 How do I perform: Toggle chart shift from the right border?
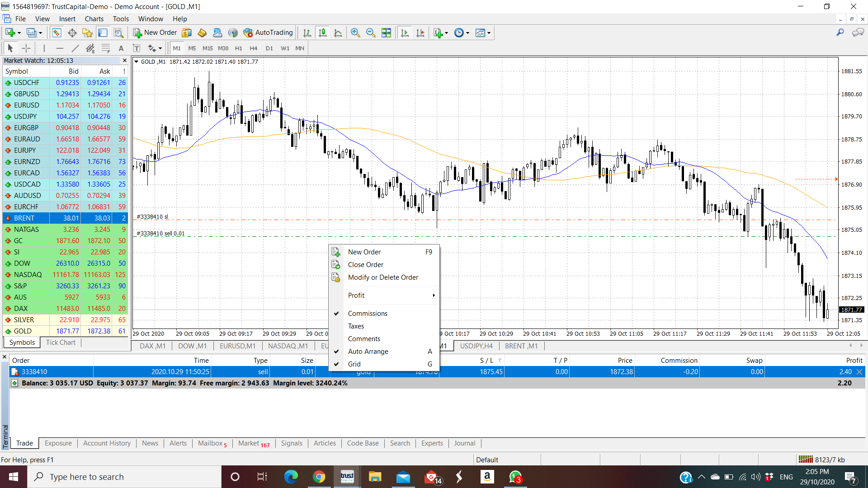pyautogui.click(x=420, y=33)
